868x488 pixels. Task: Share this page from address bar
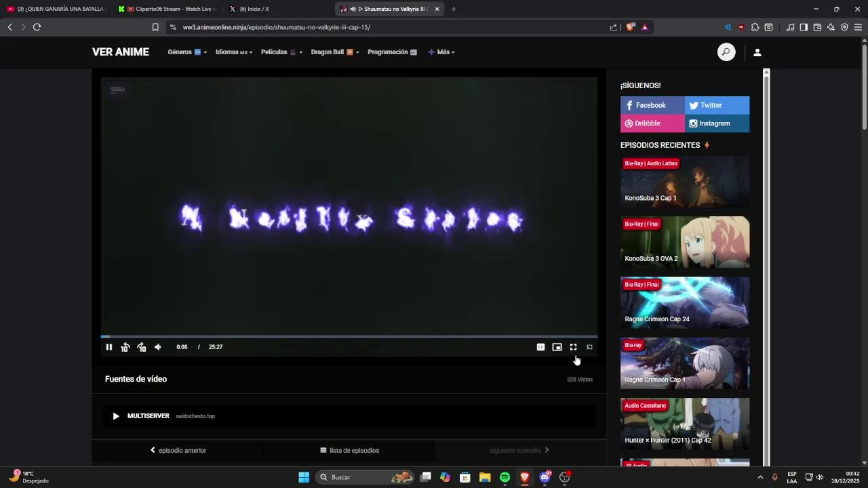coord(613,27)
